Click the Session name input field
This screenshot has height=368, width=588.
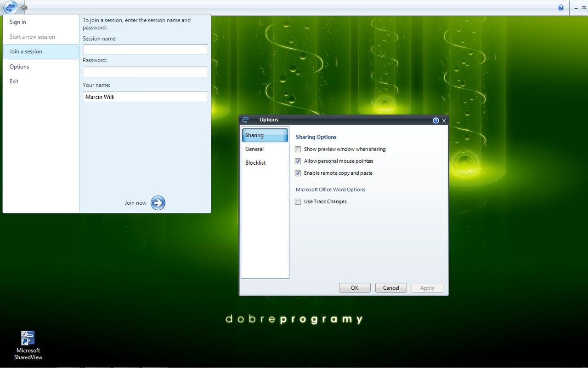(145, 49)
